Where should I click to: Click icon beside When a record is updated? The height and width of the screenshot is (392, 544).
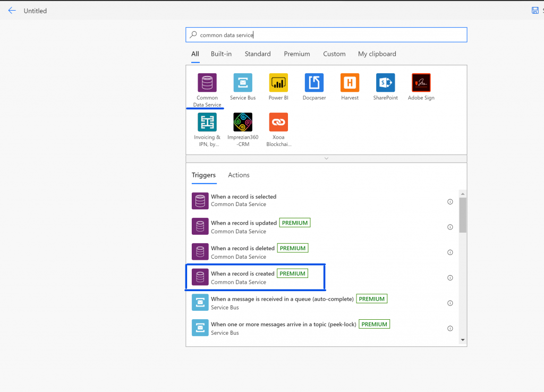pyautogui.click(x=200, y=226)
